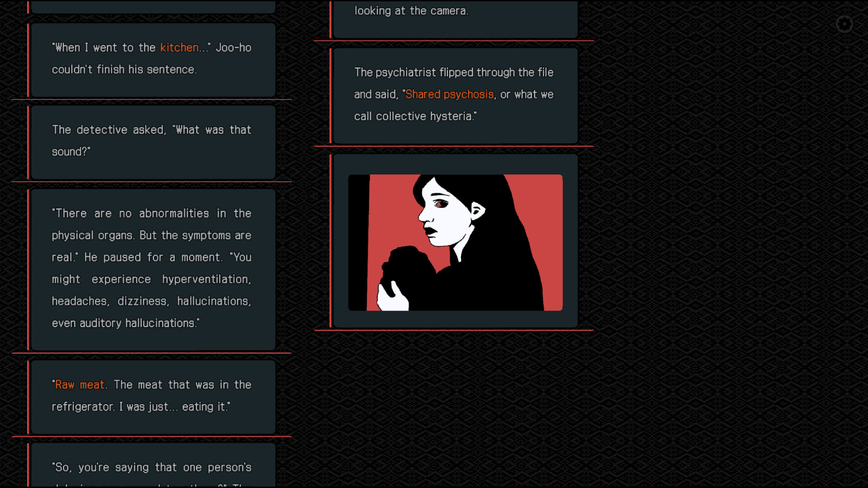
Task: Click the red vertical bar beside the symptoms panel
Action: [x=28, y=268]
